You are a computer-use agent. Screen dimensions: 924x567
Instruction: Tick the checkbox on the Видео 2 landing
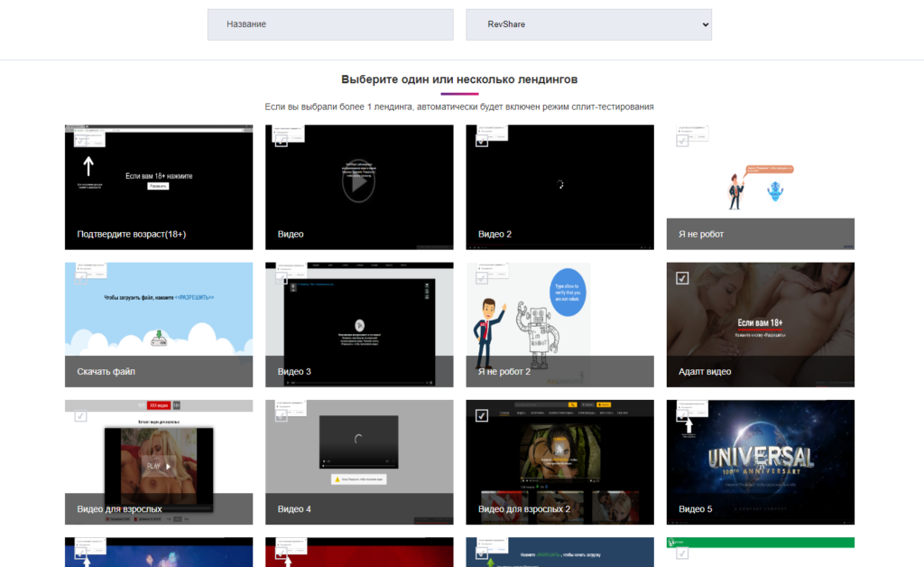482,141
